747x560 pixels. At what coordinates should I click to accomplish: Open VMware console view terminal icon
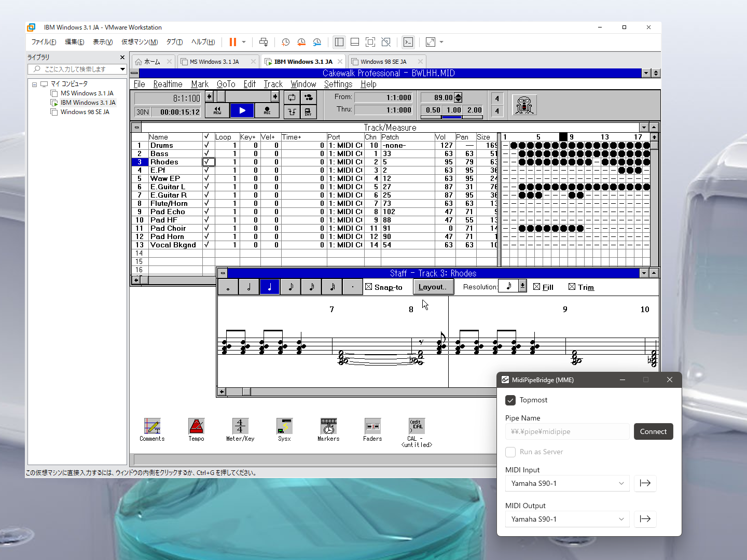(408, 42)
